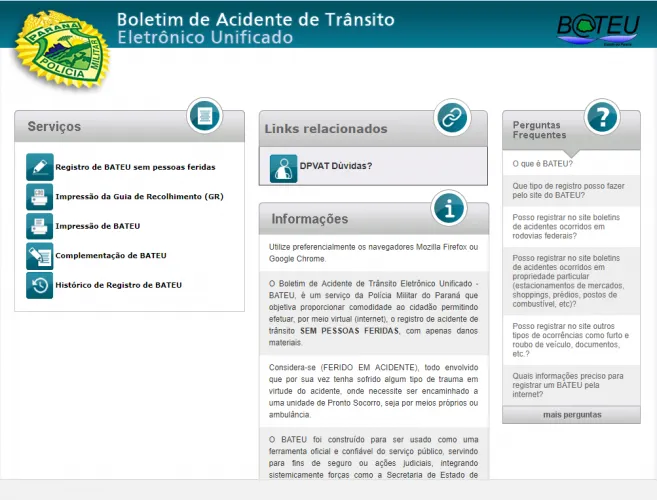Viewport: 657px width, 500px height.
Task: Click the Links relacionados heading
Action: [x=326, y=129]
